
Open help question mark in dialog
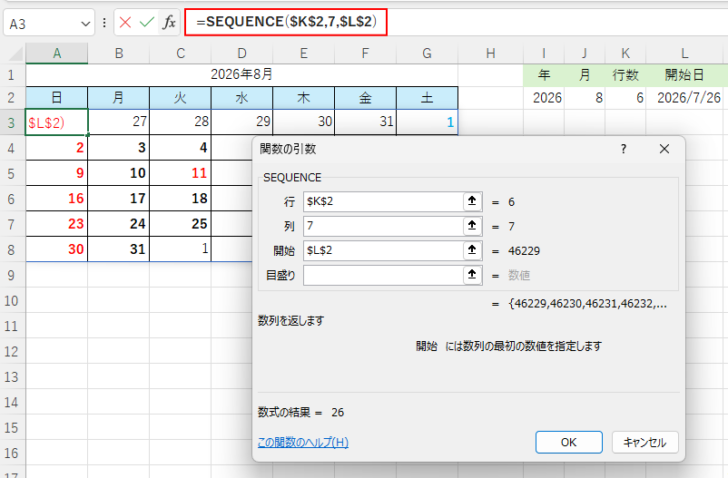click(624, 149)
